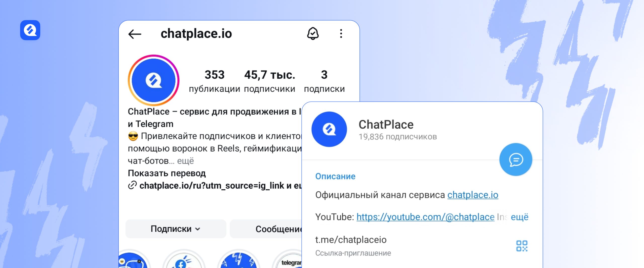
Task: Expand Telegram description with ещё
Action: 519,217
